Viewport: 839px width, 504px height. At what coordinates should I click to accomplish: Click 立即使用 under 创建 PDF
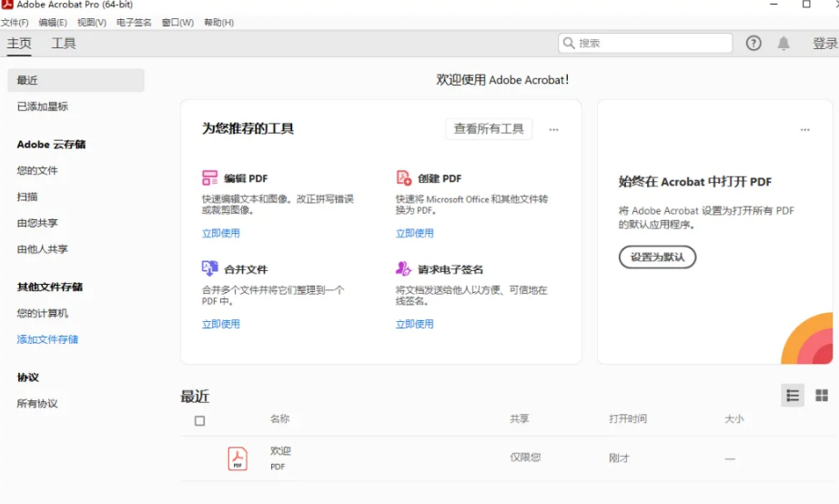(414, 233)
